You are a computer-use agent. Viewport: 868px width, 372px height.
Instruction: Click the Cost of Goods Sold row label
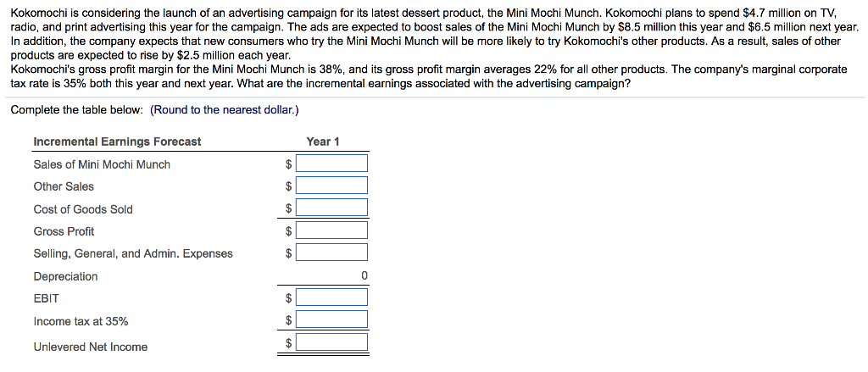pyautogui.click(x=83, y=209)
